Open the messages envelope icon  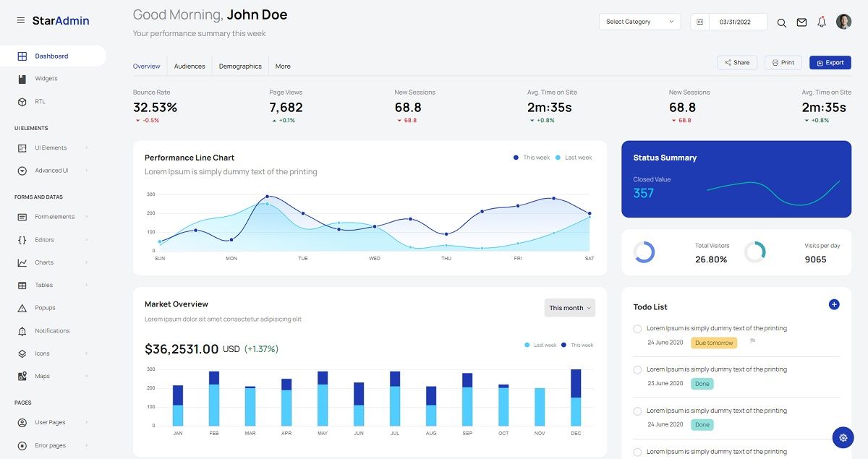[x=801, y=22]
